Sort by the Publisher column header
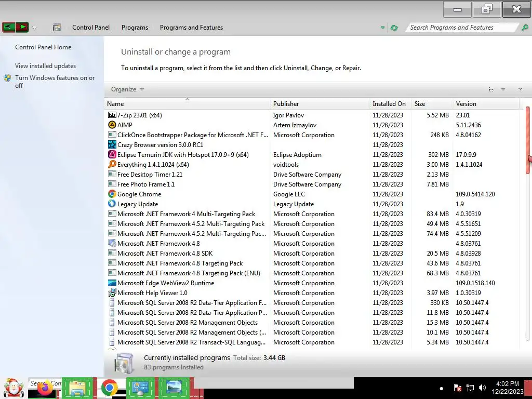The image size is (532, 399). click(x=320, y=104)
